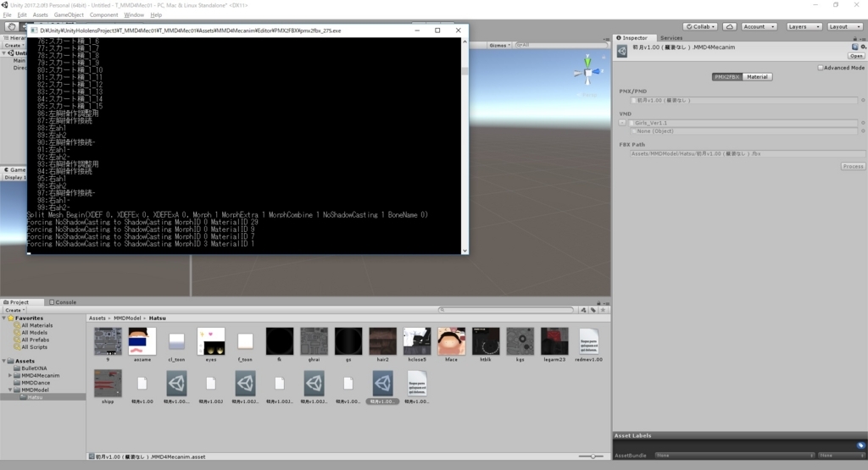Collapse the MMDModel folder
The width and height of the screenshot is (868, 470).
click(x=10, y=390)
